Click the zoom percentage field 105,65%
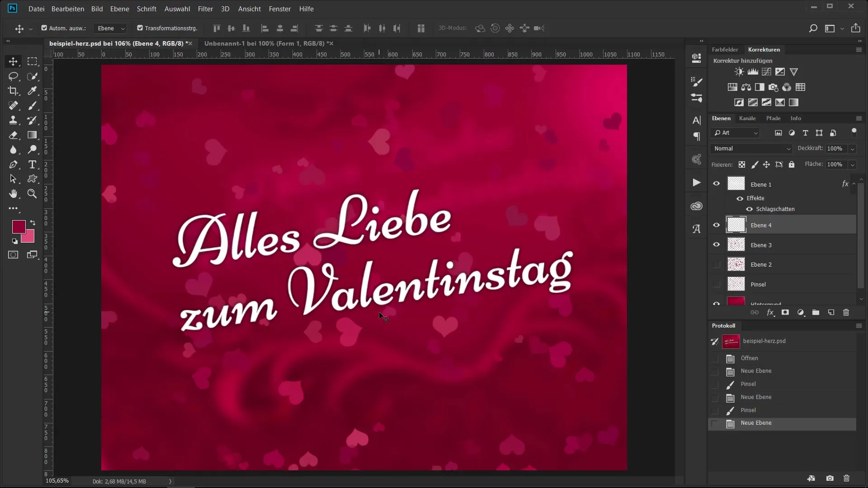The width and height of the screenshot is (868, 488). (x=57, y=481)
